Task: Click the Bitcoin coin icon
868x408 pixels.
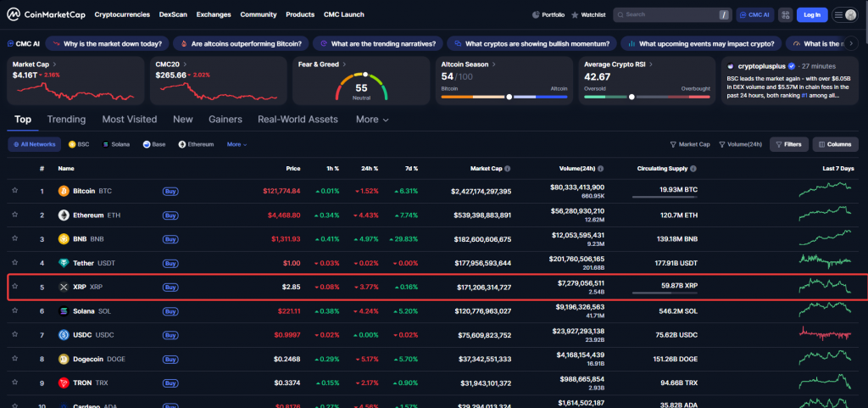Action: tap(63, 191)
